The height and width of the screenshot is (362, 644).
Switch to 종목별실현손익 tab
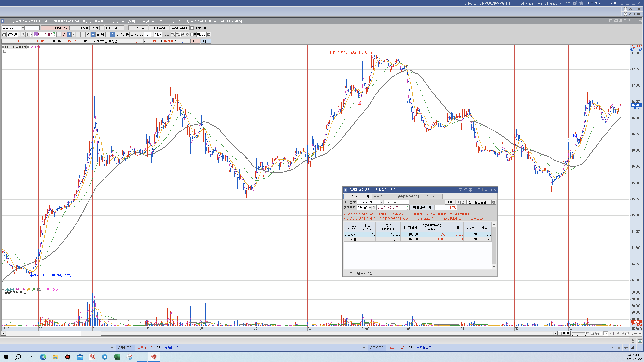[409, 196]
